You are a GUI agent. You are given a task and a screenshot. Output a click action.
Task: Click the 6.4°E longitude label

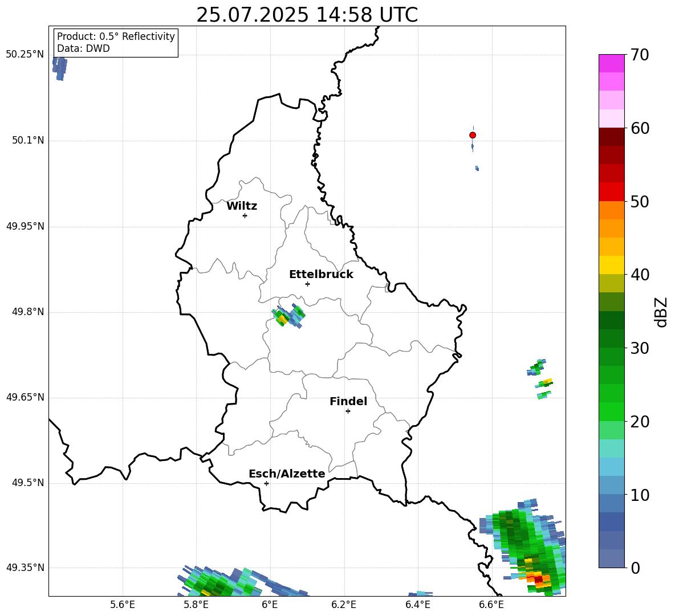pyautogui.click(x=417, y=605)
